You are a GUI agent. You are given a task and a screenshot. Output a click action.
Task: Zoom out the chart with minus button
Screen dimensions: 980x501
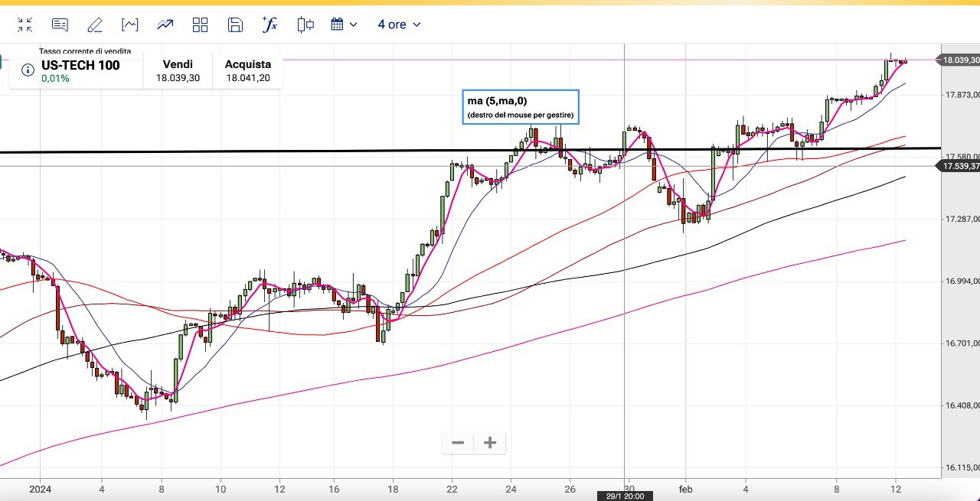458,443
